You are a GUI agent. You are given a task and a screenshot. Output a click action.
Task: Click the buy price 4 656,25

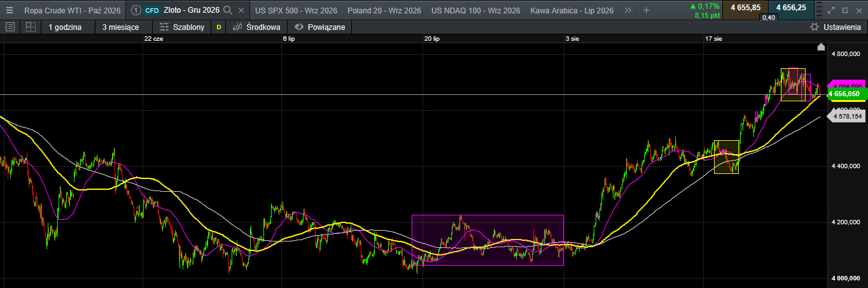click(791, 8)
